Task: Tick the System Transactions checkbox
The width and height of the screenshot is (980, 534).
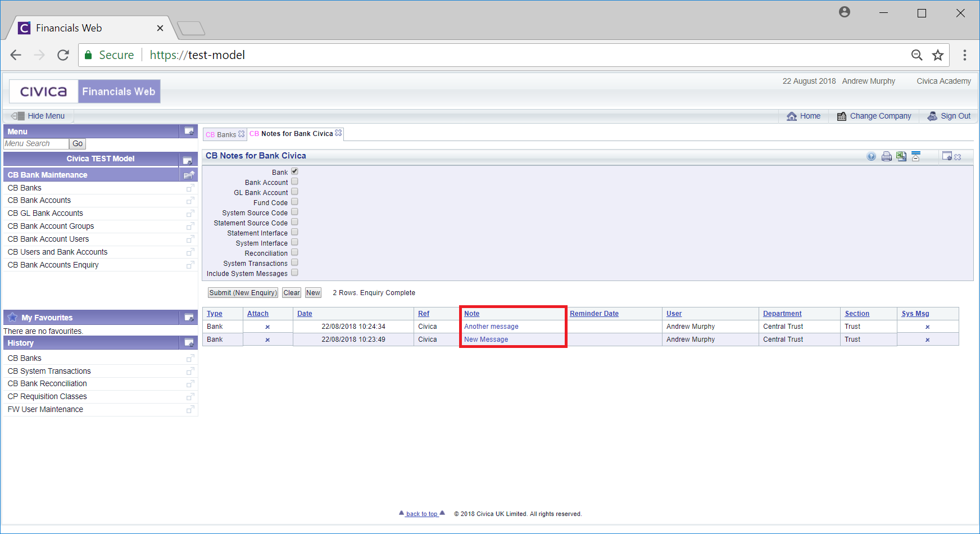Action: 294,263
